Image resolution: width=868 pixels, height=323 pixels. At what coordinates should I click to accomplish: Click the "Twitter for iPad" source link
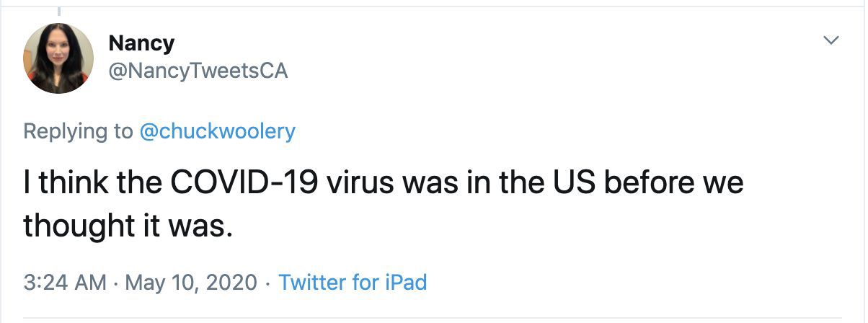pyautogui.click(x=353, y=282)
